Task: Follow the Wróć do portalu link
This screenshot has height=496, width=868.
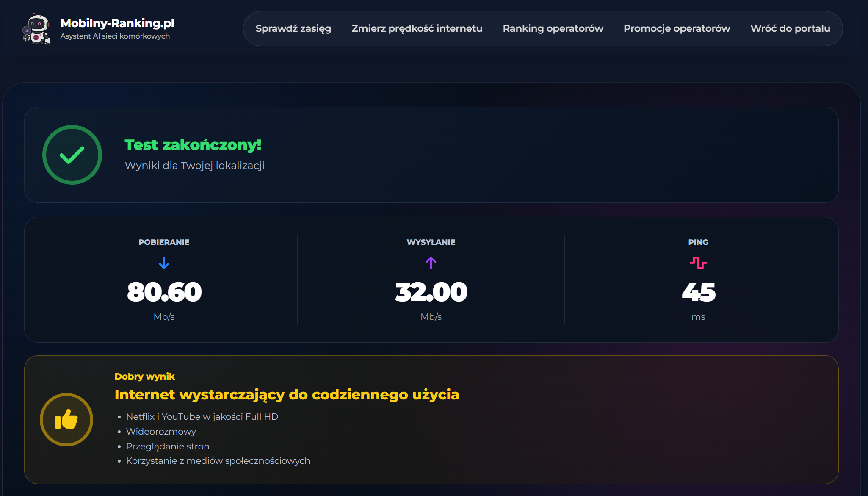Action: click(x=791, y=28)
